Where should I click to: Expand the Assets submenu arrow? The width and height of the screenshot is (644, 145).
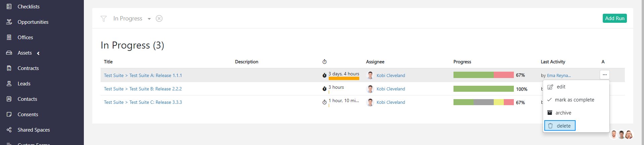pos(38,53)
